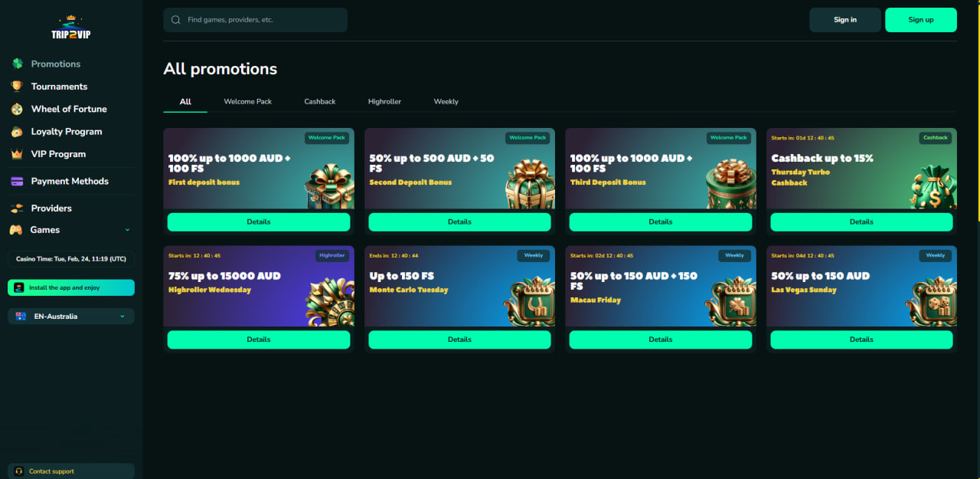
Task: Click the trophy Tournaments icon
Action: pyautogui.click(x=17, y=87)
